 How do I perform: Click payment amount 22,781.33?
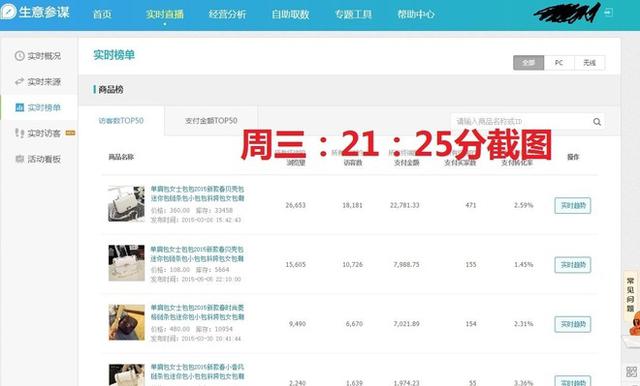click(404, 205)
